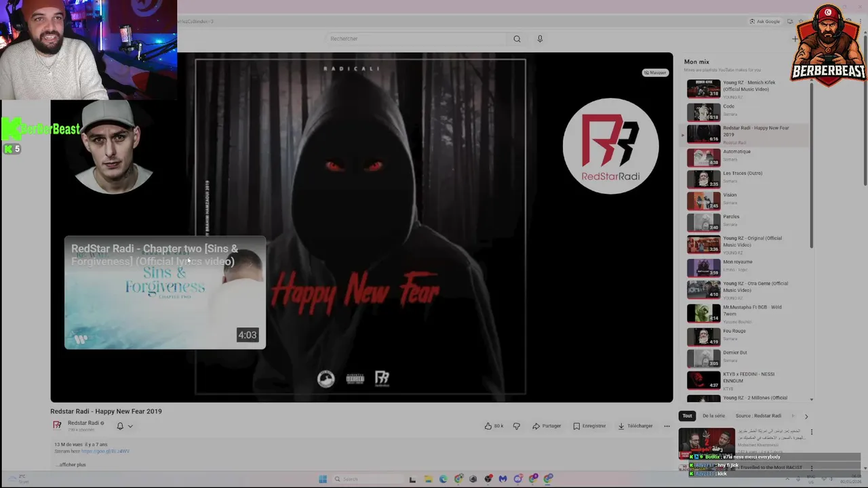Activate voice search microphone icon
Image resolution: width=868 pixels, height=488 pixels.
tap(540, 39)
